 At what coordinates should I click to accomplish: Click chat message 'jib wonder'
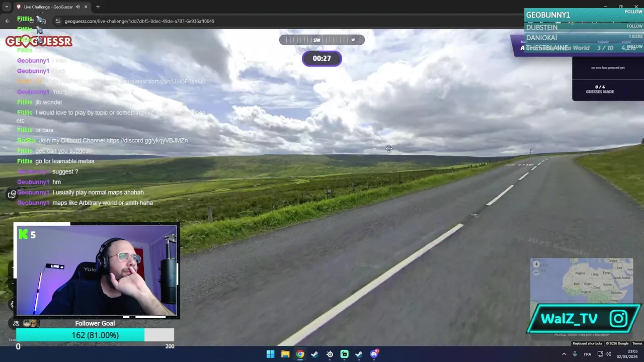coord(49,102)
